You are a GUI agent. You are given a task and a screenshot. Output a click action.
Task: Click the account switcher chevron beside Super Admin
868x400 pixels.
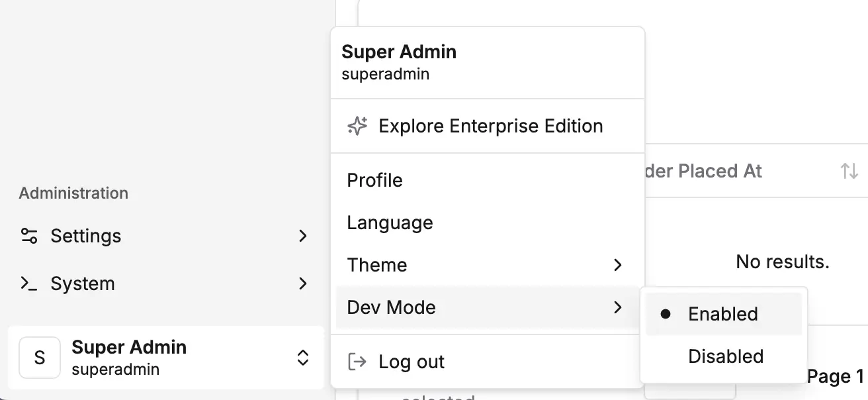tap(302, 358)
